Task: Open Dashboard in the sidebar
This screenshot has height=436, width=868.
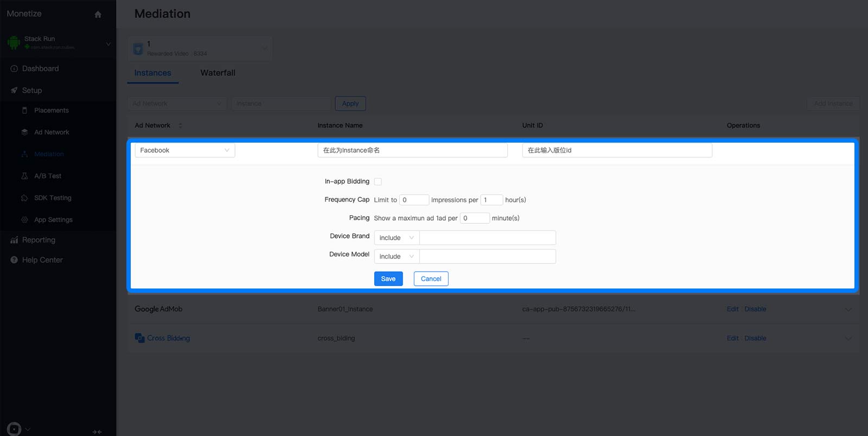Action: (40, 68)
